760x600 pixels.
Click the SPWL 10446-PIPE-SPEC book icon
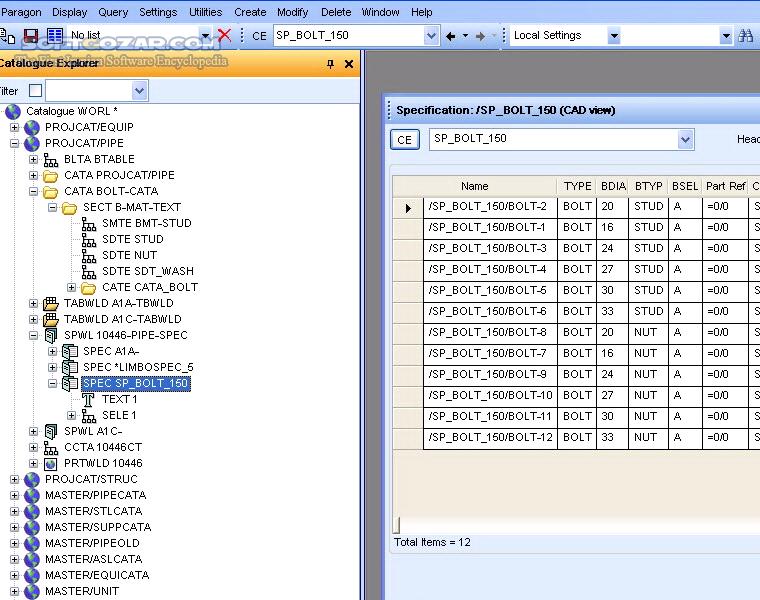tap(50, 335)
